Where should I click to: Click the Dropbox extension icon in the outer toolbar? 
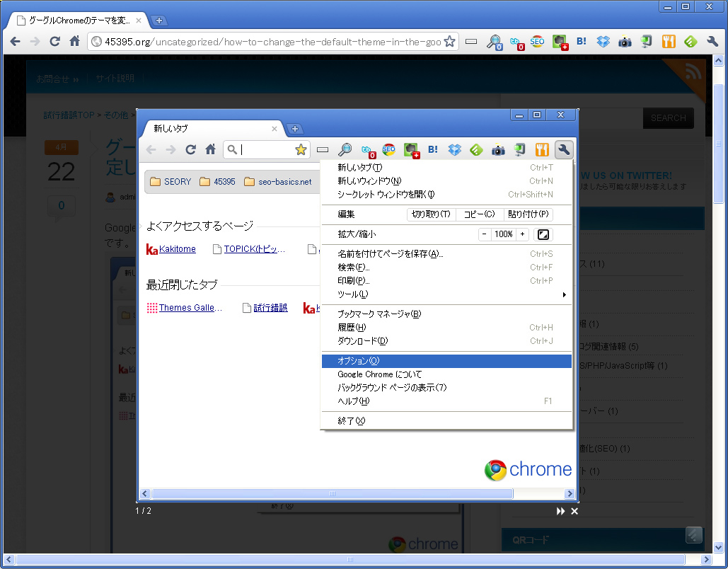603,42
